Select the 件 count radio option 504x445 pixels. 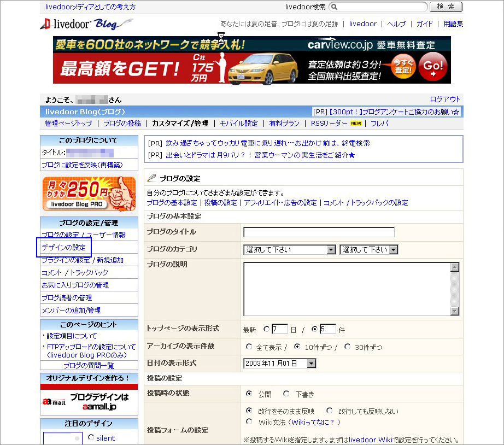tap(314, 329)
